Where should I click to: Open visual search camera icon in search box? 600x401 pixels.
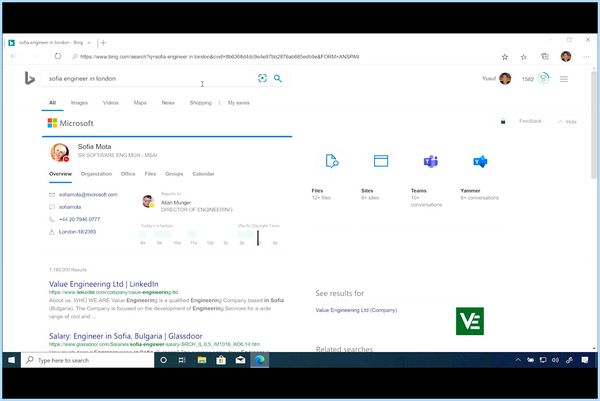pyautogui.click(x=262, y=78)
